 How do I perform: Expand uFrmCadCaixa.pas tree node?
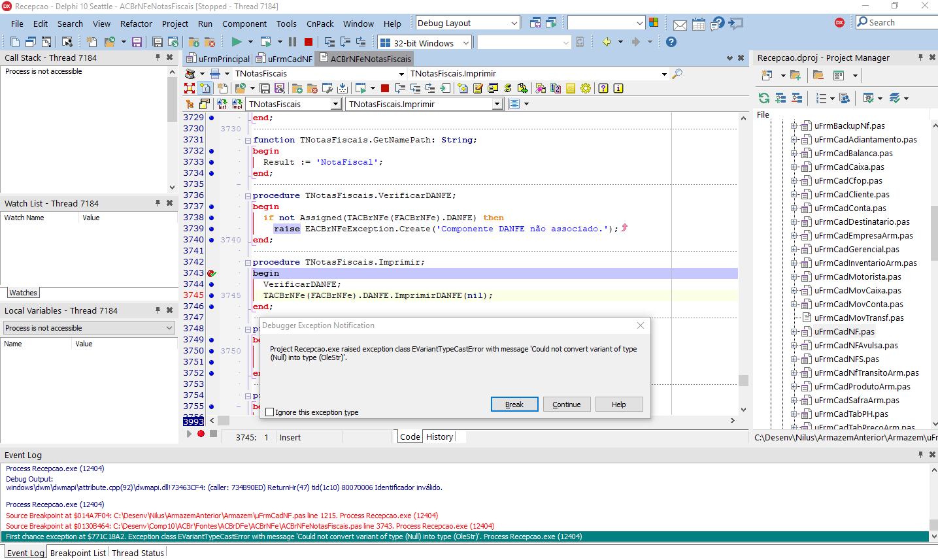tap(794, 167)
